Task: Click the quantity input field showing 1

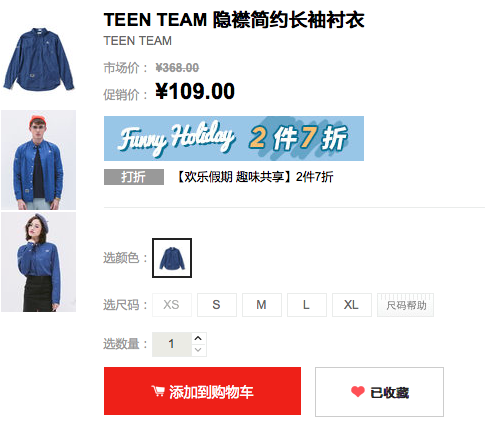Action: (172, 344)
